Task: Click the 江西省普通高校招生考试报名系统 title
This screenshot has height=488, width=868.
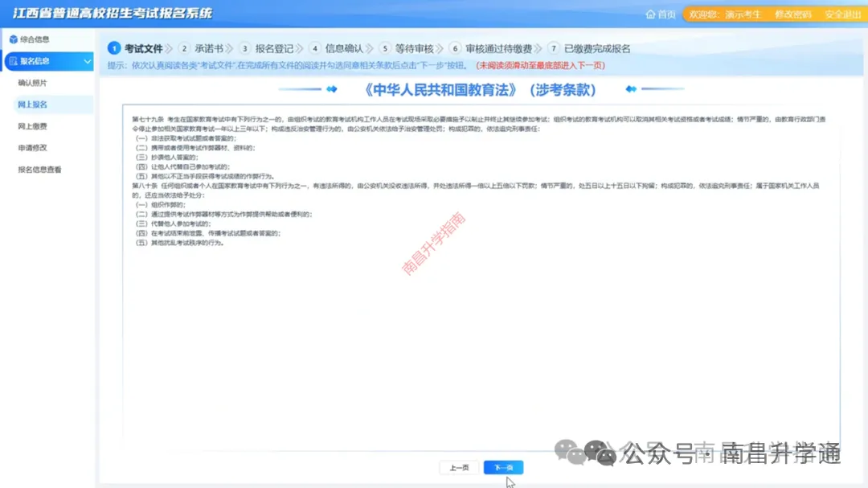Action: (x=113, y=14)
